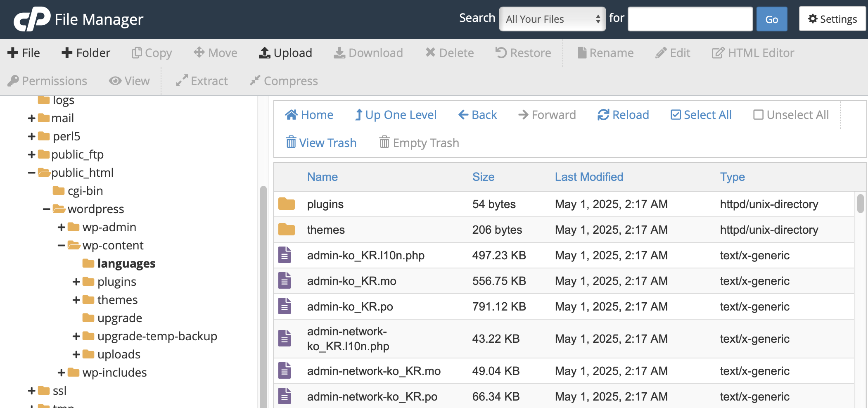The width and height of the screenshot is (868, 408).
Task: Click the admin-ko_KR.po file icon
Action: point(285,306)
